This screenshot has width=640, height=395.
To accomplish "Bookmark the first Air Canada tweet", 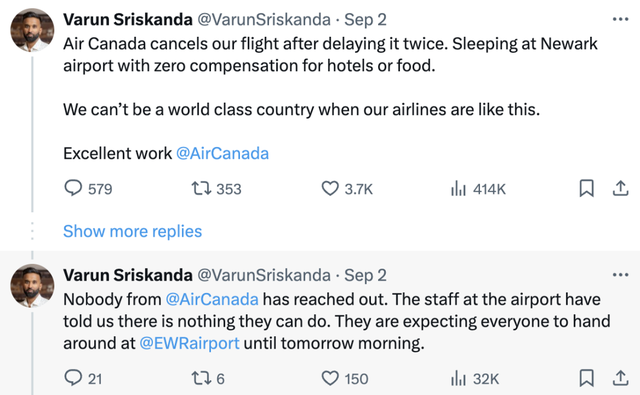I will 587,189.
